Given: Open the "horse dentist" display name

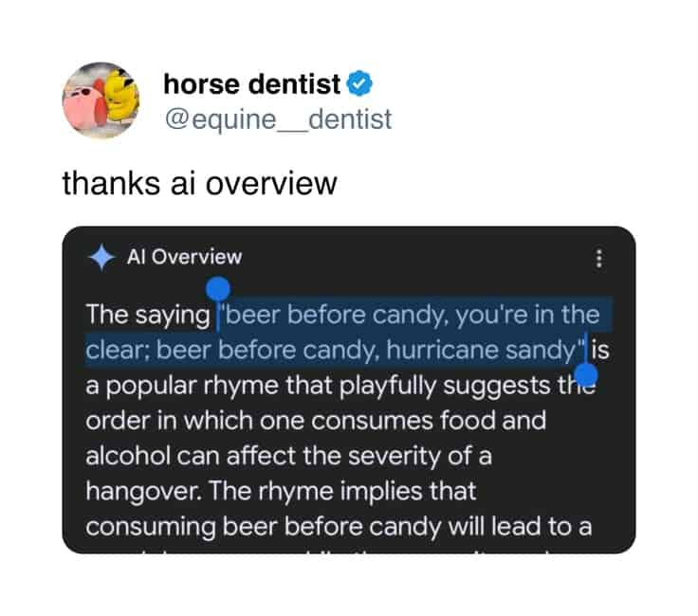Looking at the screenshot, I should (251, 85).
